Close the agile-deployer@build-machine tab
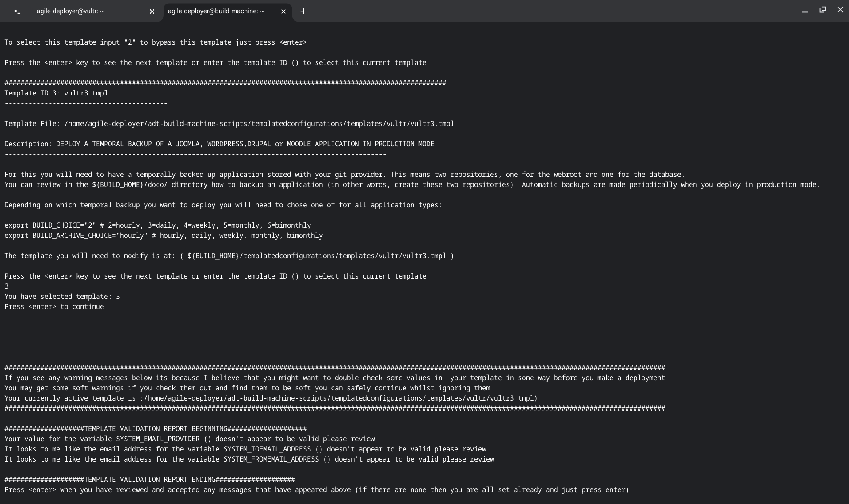Viewport: 849px width, 504px height. tap(283, 11)
